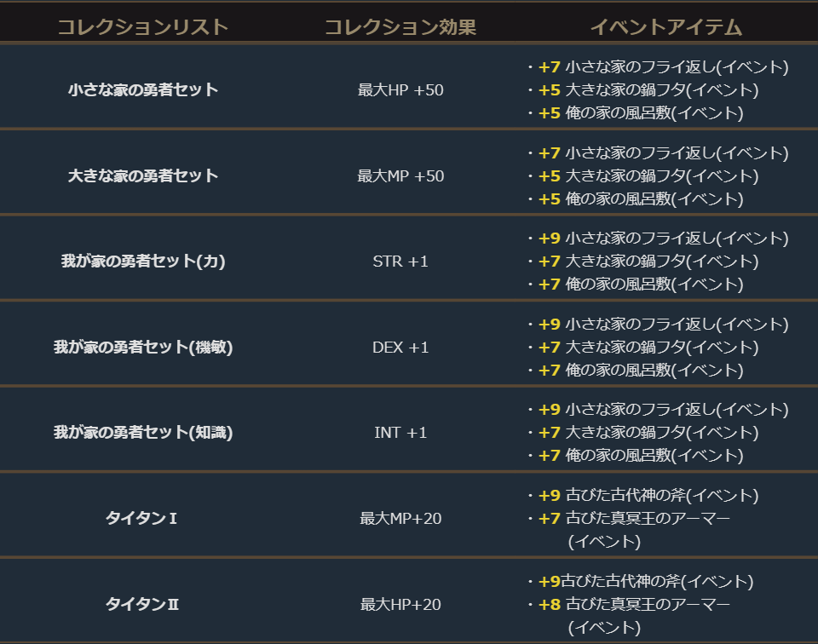The image size is (818, 644).
Task: Select +9 小さな家のフライ返し in the STR +1 row
Action: point(663,238)
